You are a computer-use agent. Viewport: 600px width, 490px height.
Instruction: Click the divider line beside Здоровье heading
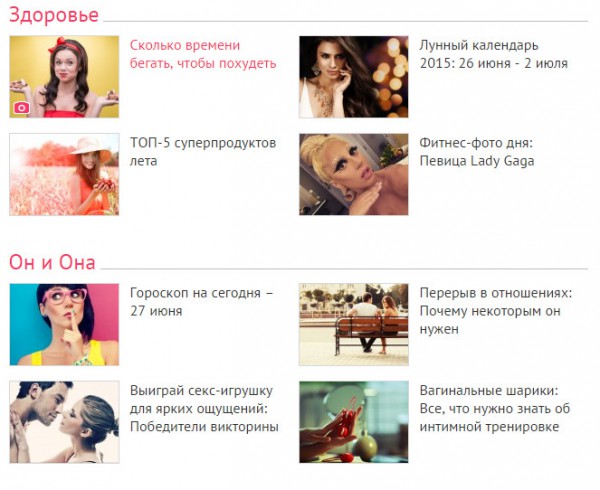point(346,21)
